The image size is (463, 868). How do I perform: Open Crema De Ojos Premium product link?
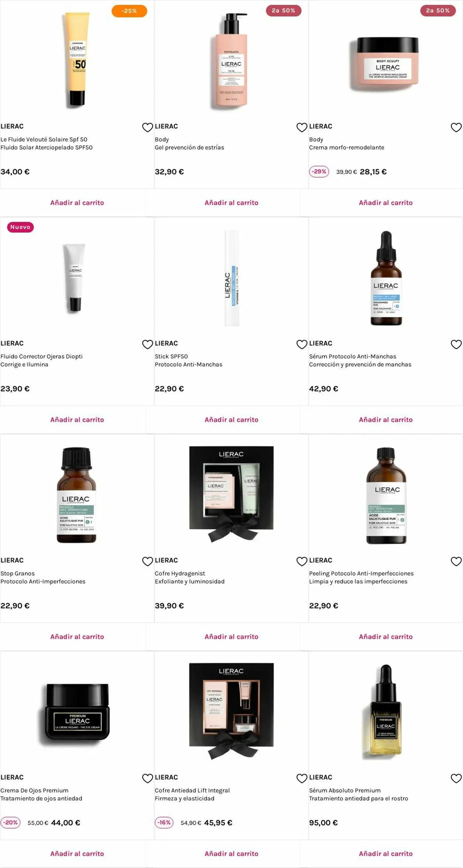pos(34,790)
